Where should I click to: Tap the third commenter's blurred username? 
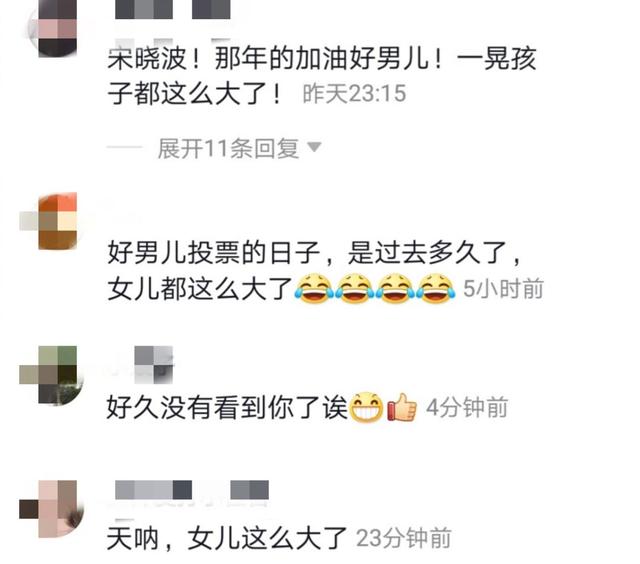pos(153,364)
